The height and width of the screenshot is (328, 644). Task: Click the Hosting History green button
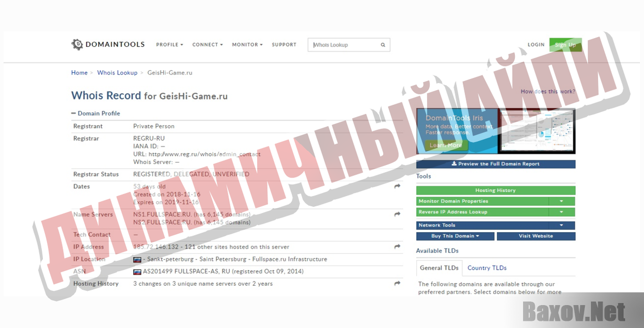(496, 190)
